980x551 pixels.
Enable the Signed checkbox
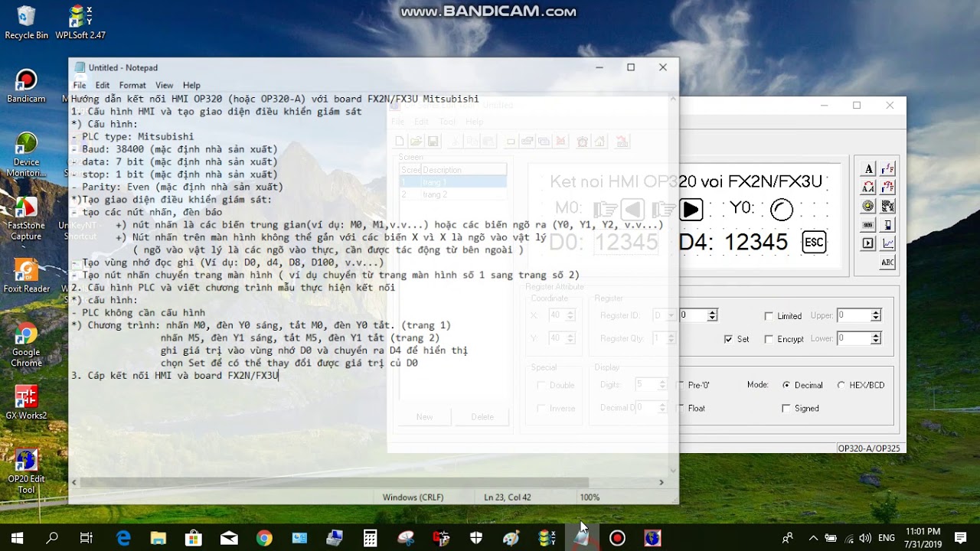pos(786,409)
